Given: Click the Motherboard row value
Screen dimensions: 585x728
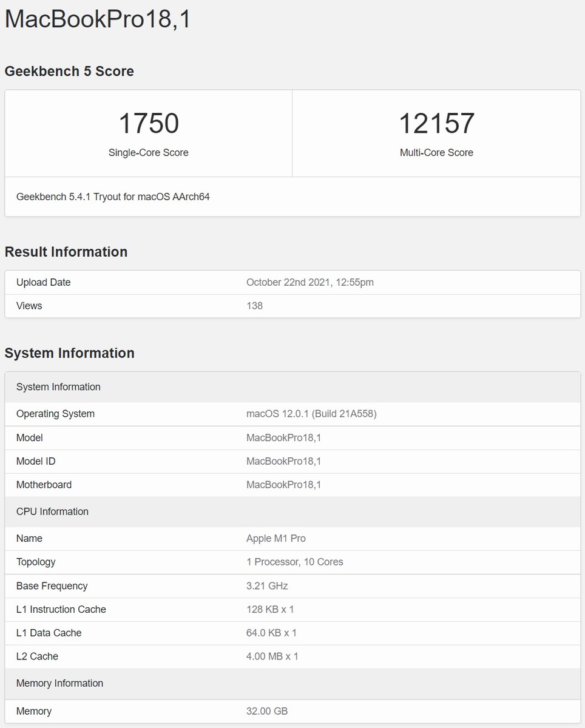Looking at the screenshot, I should tap(283, 485).
